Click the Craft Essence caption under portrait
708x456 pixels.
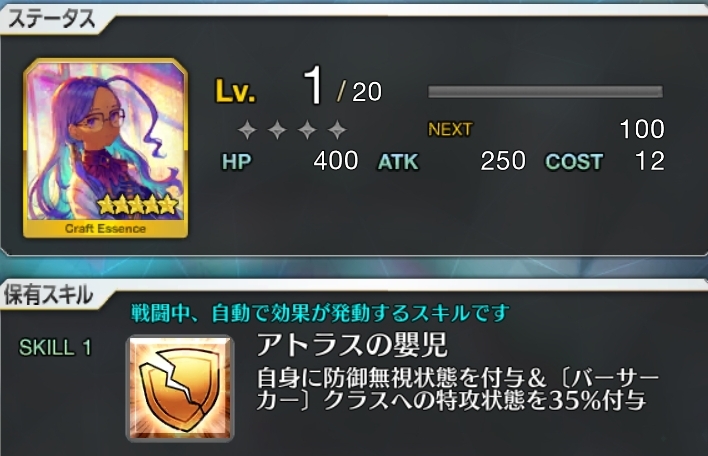click(x=105, y=228)
